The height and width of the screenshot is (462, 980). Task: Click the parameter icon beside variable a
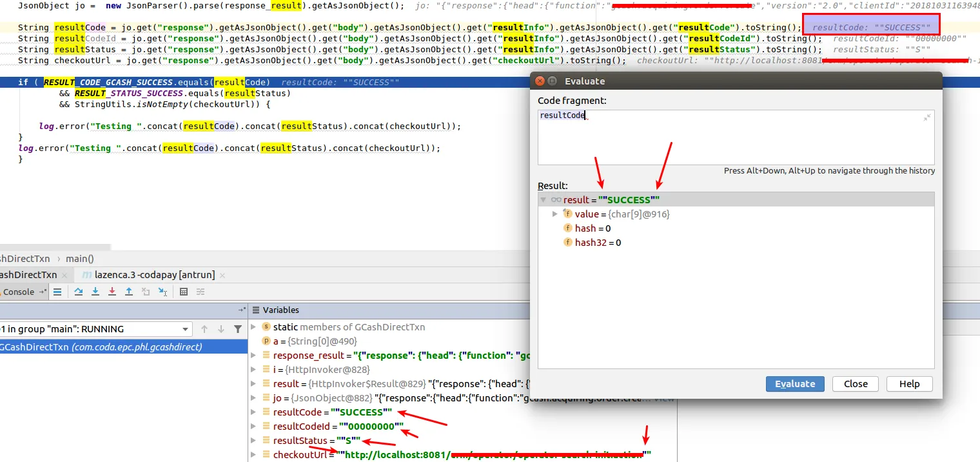[x=266, y=341]
